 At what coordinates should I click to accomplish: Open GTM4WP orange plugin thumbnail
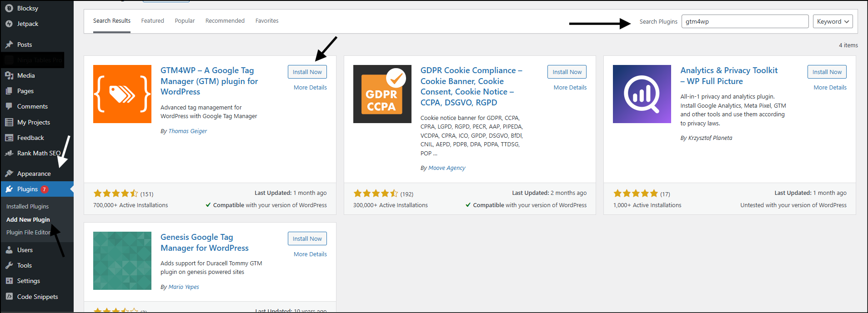click(122, 94)
